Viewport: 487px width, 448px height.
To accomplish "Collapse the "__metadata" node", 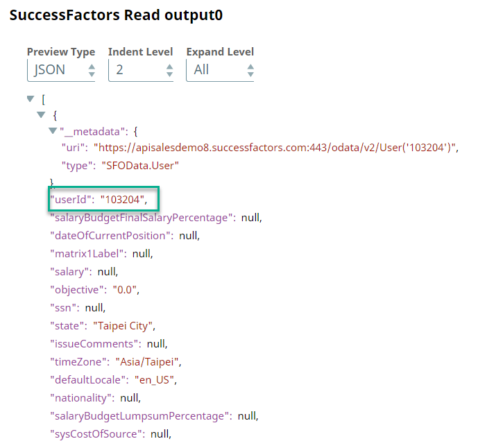I will point(53,130).
